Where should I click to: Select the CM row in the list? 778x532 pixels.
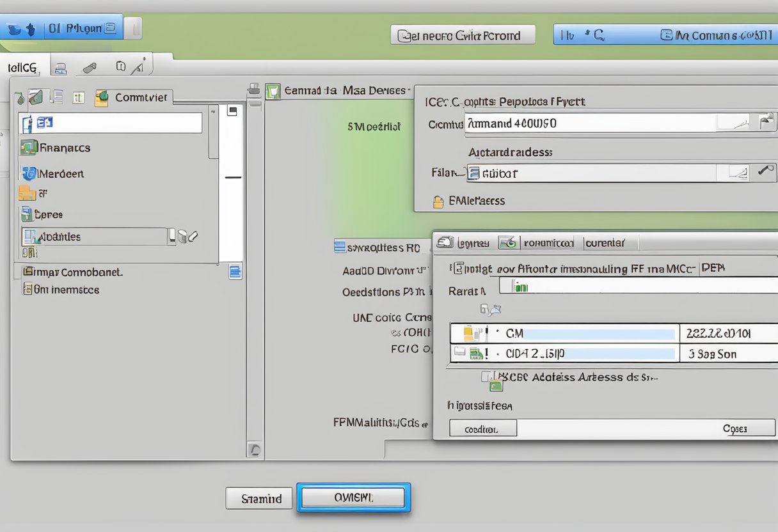point(563,333)
